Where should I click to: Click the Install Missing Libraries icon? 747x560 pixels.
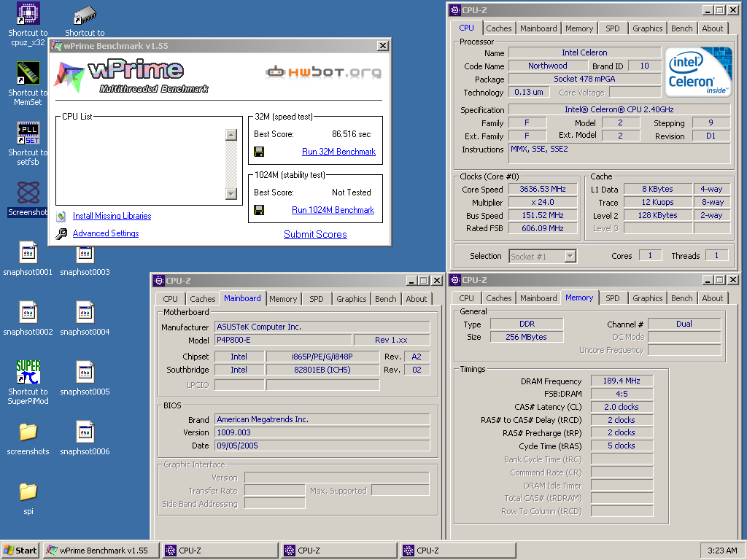(61, 216)
